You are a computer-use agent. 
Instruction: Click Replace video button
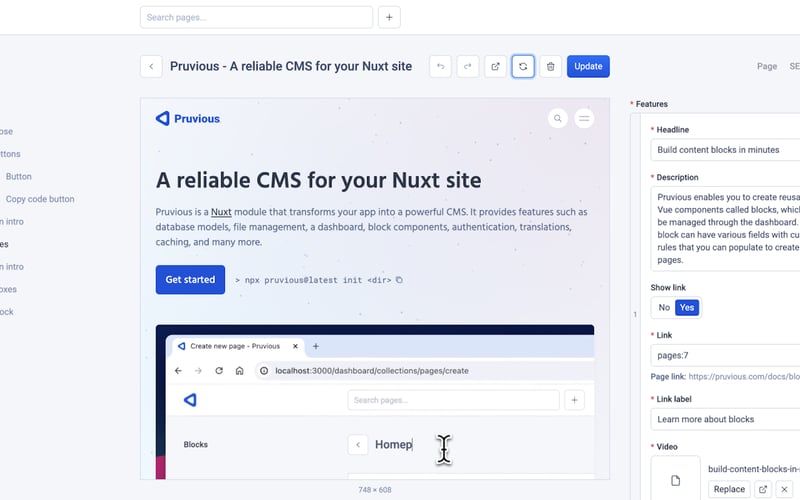pos(729,489)
